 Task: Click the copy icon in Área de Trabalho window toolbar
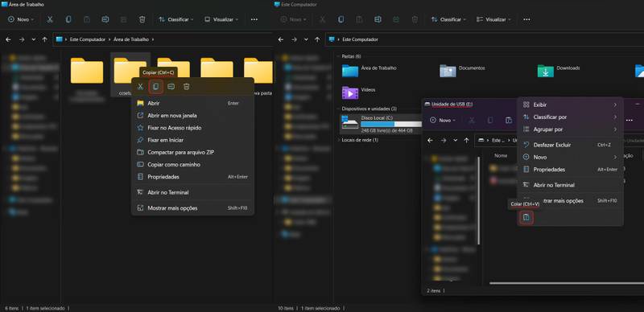[x=68, y=19]
